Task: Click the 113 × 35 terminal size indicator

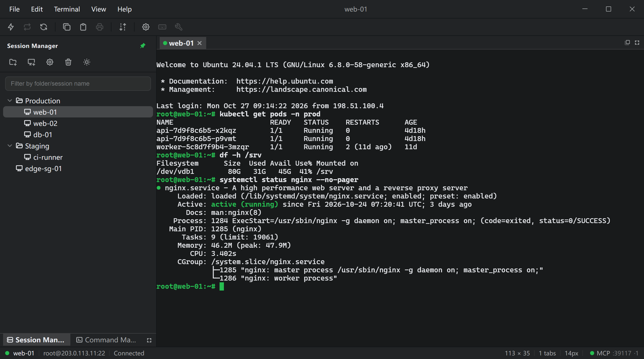Action: coord(517,353)
